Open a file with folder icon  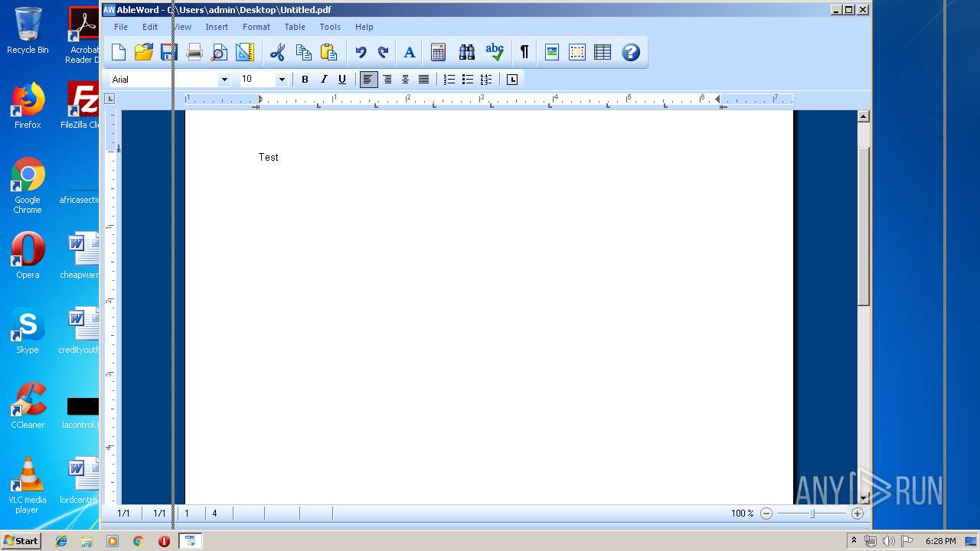(x=143, y=52)
